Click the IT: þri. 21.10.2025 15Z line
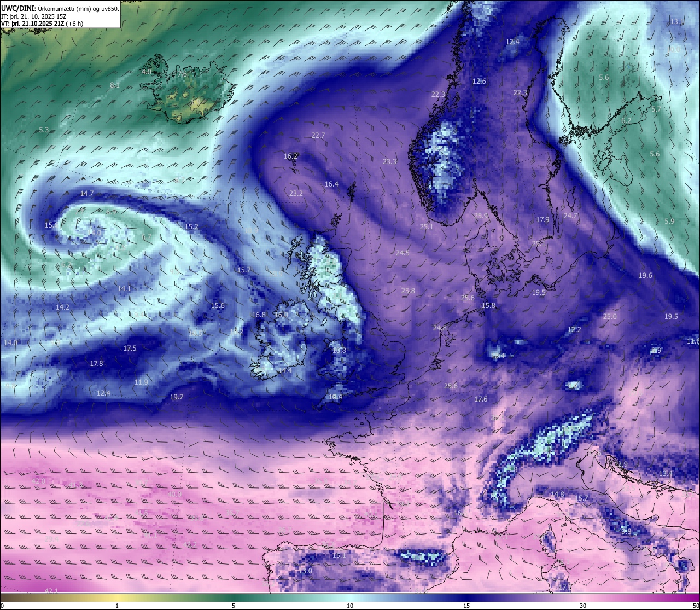Viewport: 700px width, 610px height. click(34, 16)
